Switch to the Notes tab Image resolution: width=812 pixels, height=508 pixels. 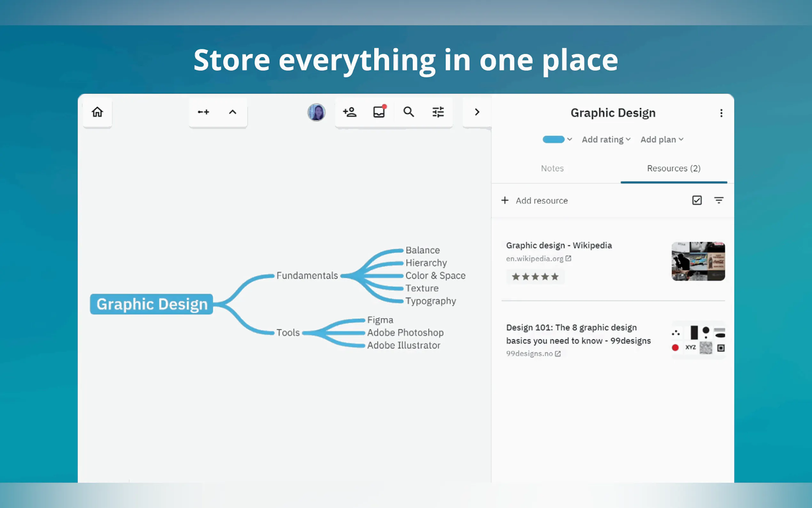coord(552,168)
